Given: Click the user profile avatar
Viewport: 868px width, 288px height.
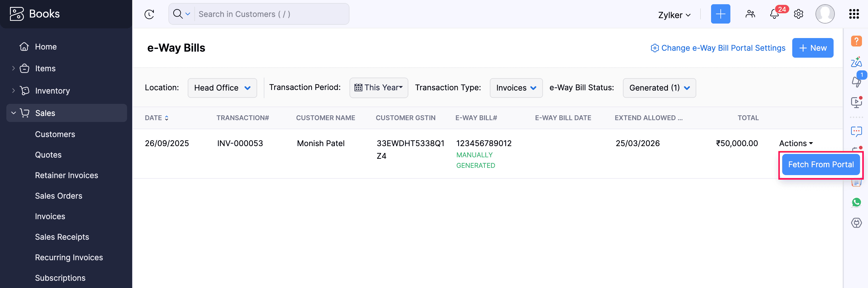Looking at the screenshot, I should 825,14.
